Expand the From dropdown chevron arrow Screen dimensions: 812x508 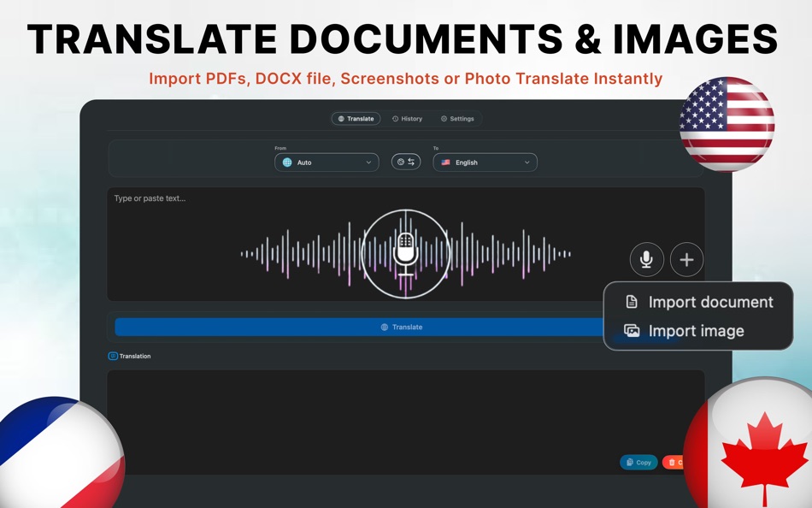(x=369, y=162)
